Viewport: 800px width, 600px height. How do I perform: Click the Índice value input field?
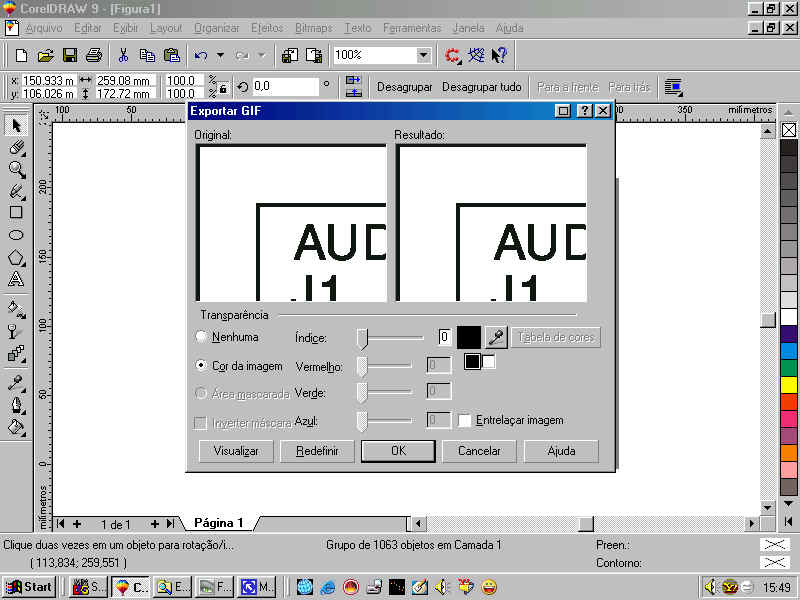click(444, 337)
